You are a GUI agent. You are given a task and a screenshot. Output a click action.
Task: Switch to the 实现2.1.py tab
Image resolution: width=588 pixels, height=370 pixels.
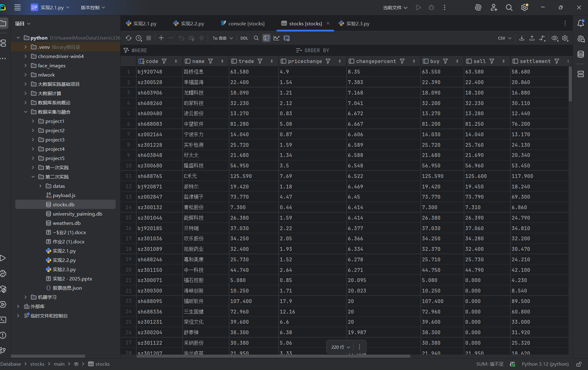click(141, 23)
